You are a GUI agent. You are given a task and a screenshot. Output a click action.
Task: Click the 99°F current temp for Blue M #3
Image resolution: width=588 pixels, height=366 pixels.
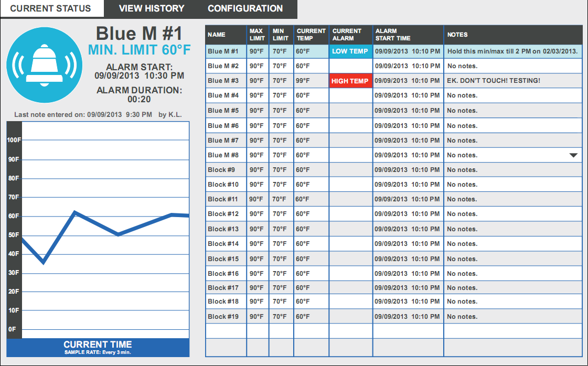coord(303,81)
